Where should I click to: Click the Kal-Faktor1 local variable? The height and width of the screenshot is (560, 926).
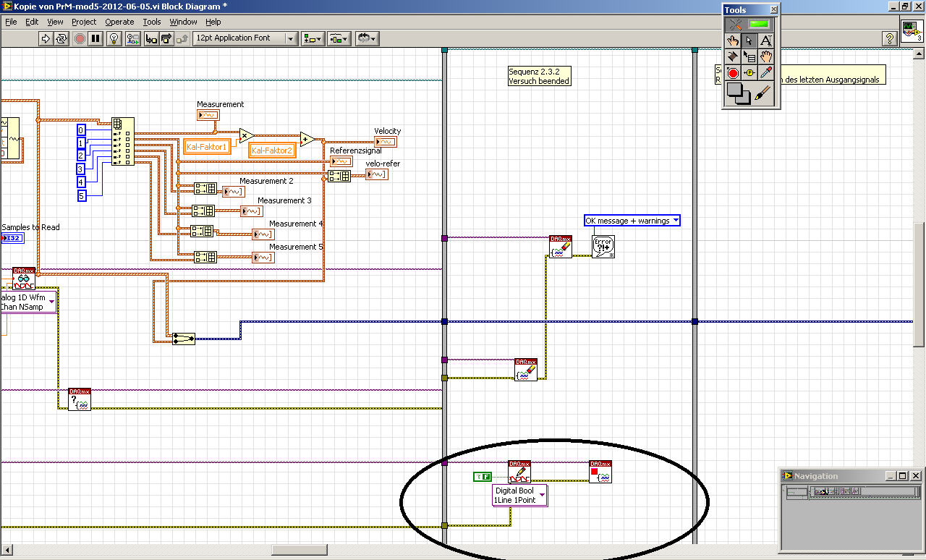point(207,147)
